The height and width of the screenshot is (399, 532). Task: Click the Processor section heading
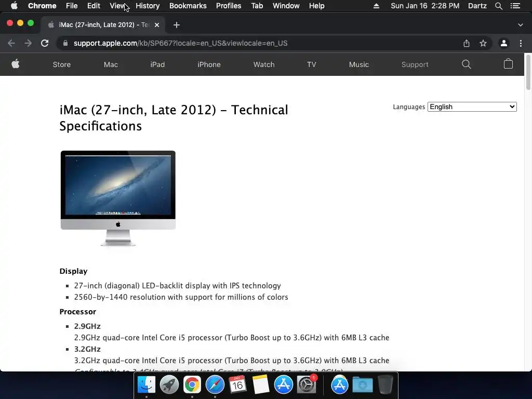(78, 312)
